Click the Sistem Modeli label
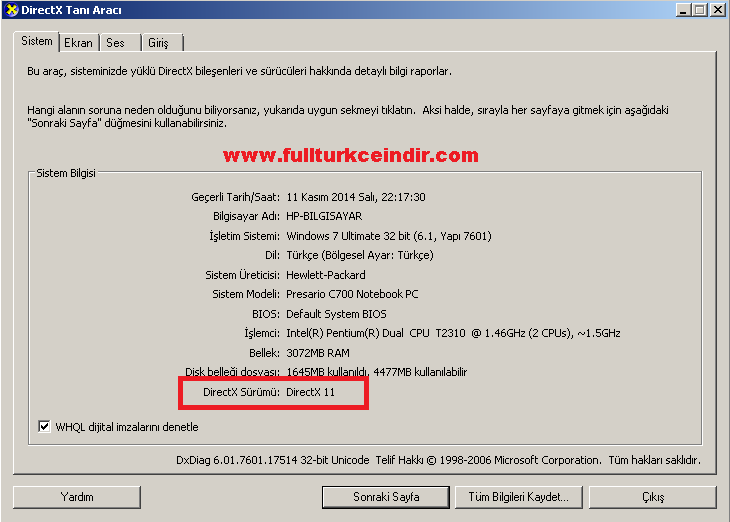This screenshot has width=730, height=522. (246, 294)
